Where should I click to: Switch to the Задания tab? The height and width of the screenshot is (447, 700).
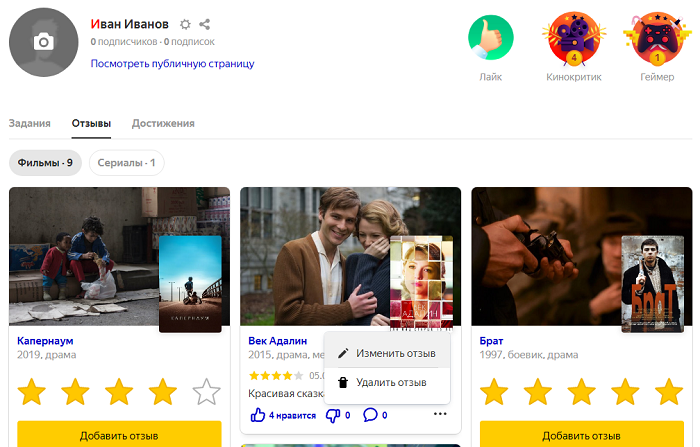[x=29, y=123]
